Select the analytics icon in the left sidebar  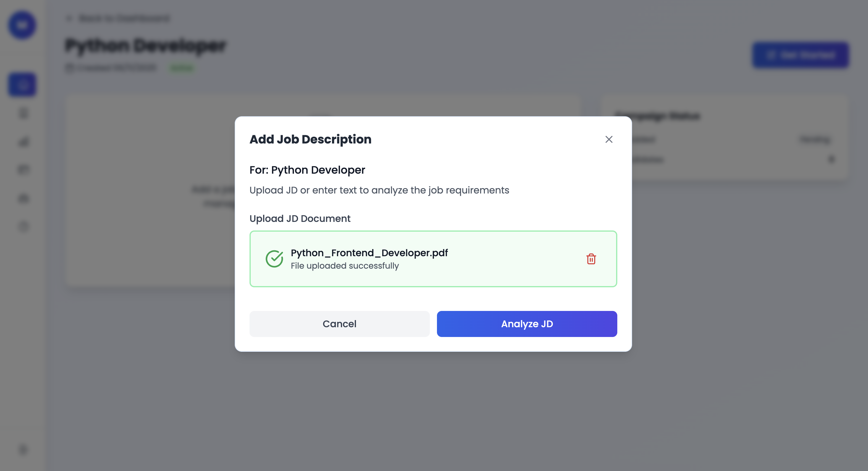pos(22,142)
